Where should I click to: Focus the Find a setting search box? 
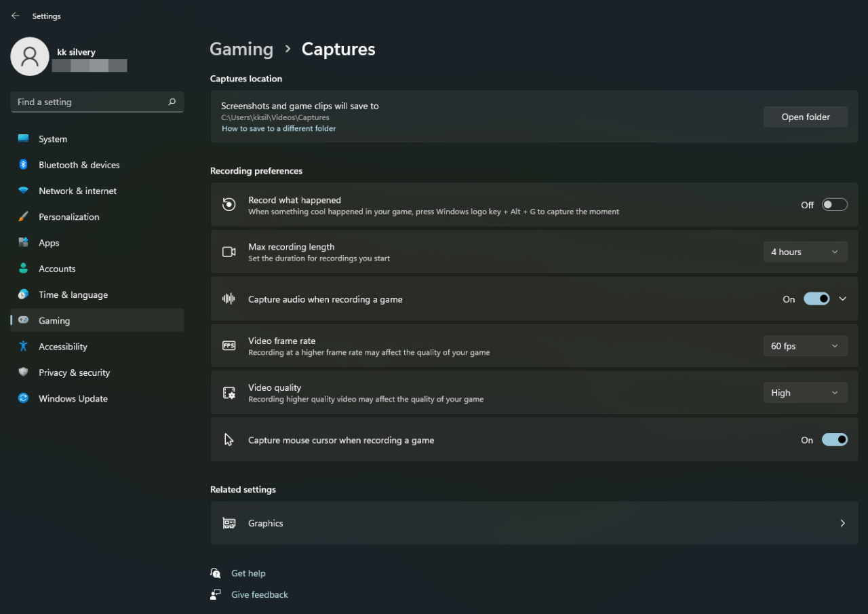point(88,102)
